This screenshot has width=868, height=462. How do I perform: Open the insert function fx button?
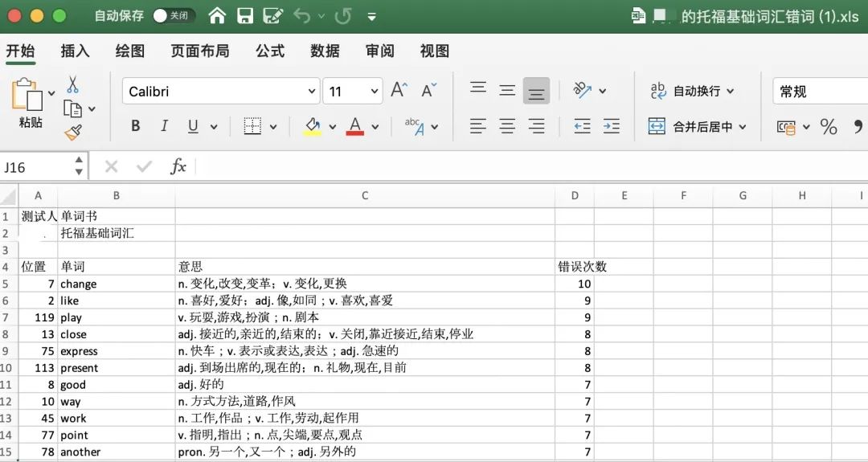[x=178, y=166]
